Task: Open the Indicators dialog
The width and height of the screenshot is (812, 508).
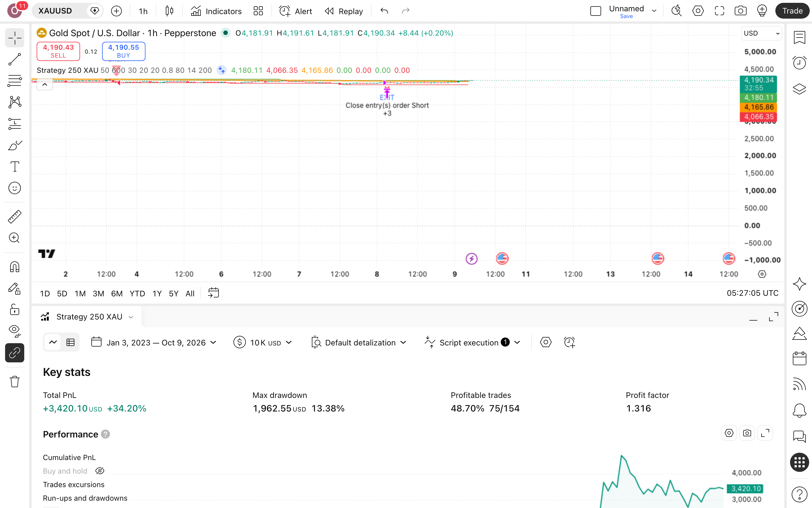Action: tap(216, 11)
